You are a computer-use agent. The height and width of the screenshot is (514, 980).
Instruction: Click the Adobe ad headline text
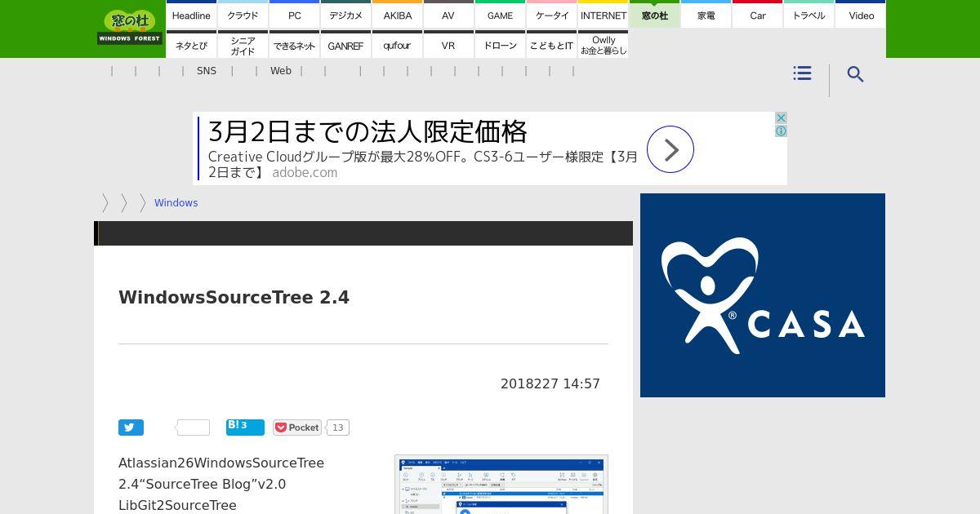tap(367, 131)
